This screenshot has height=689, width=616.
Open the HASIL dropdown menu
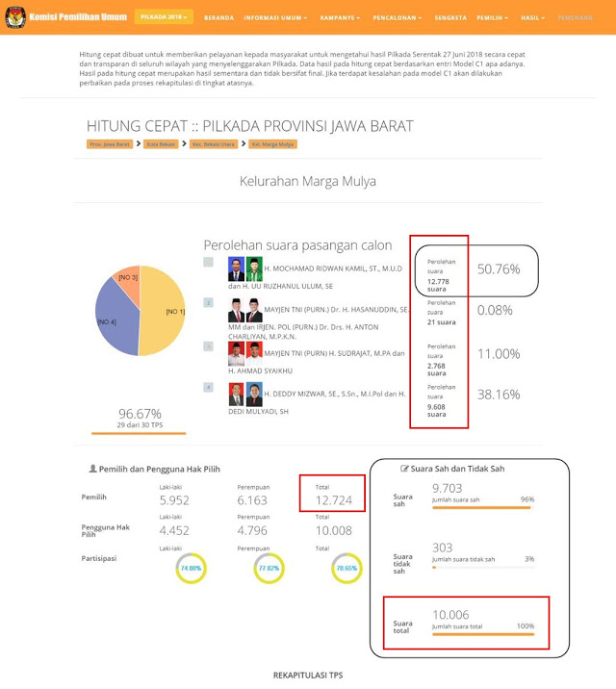532,18
